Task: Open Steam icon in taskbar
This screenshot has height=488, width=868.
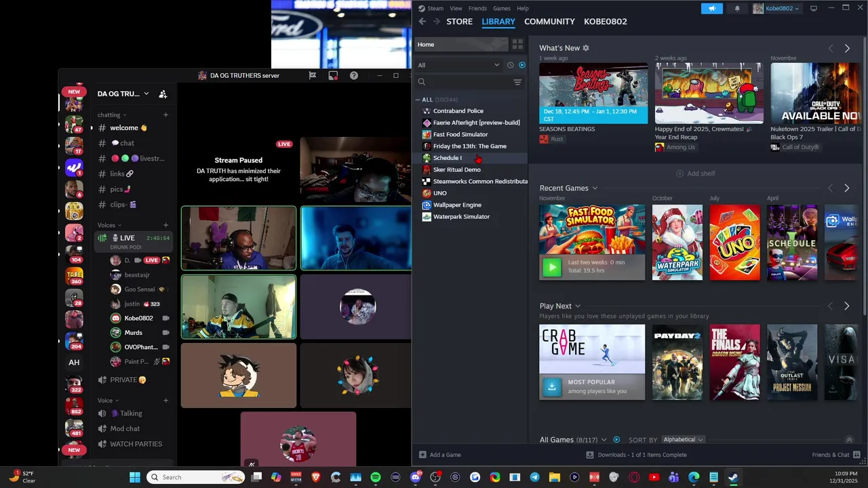Action: (x=733, y=477)
